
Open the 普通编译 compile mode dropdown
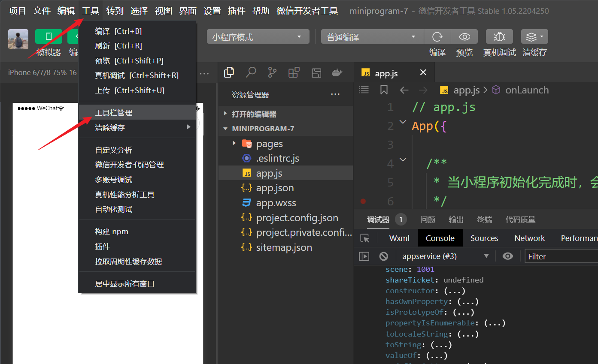tap(372, 37)
